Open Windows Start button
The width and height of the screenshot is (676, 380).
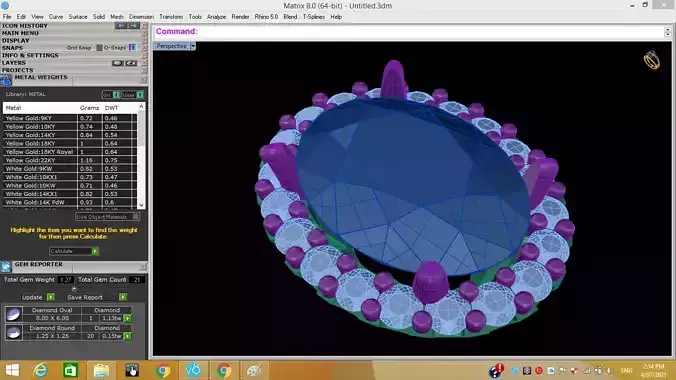[12, 370]
